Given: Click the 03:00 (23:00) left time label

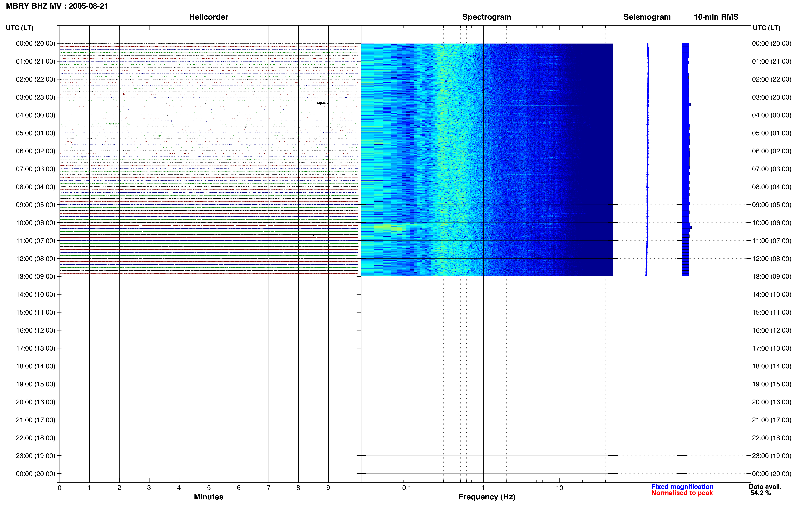Looking at the screenshot, I should coord(35,97).
